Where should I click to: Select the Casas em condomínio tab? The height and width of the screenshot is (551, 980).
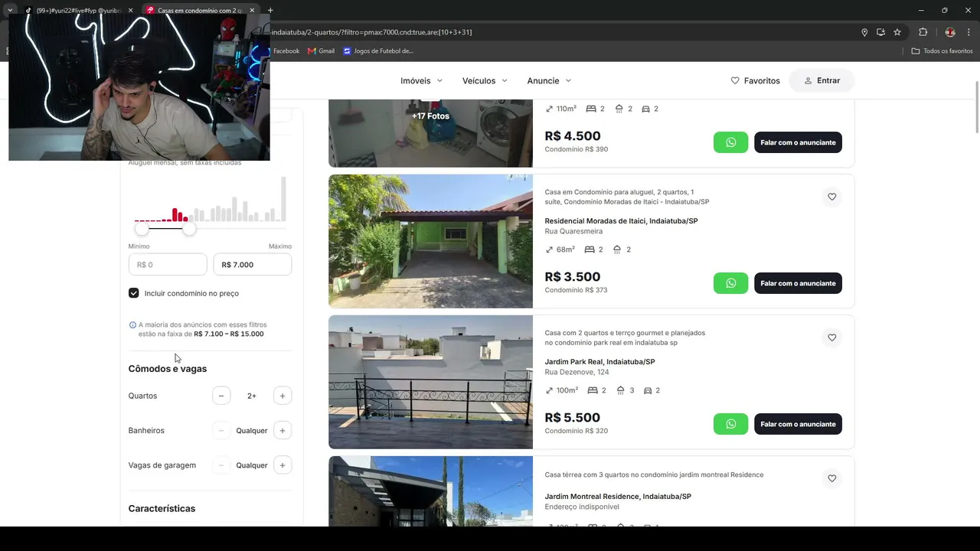pyautogui.click(x=201, y=11)
